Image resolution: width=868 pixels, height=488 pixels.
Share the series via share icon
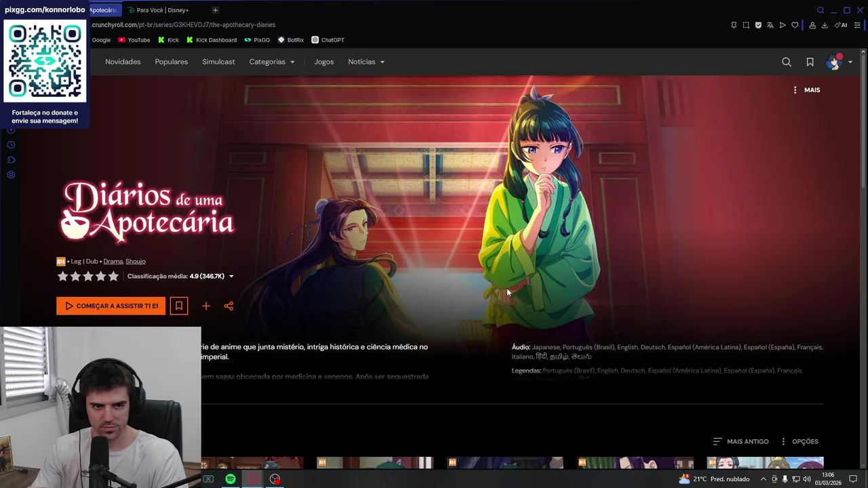229,306
